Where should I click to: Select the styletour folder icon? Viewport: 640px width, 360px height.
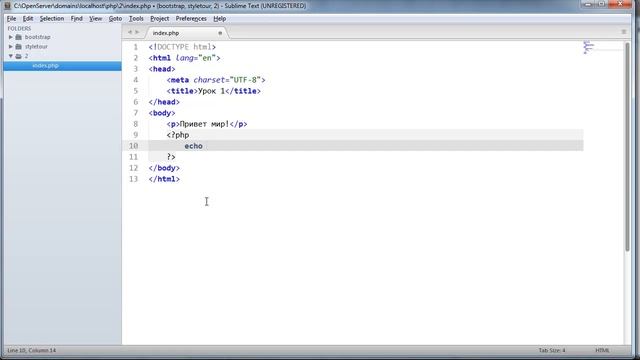click(18, 47)
